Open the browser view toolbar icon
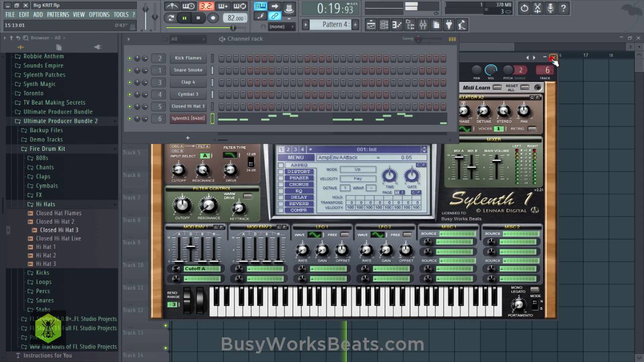Screen dimensions: 644x362 pyautogui.click(x=410, y=25)
